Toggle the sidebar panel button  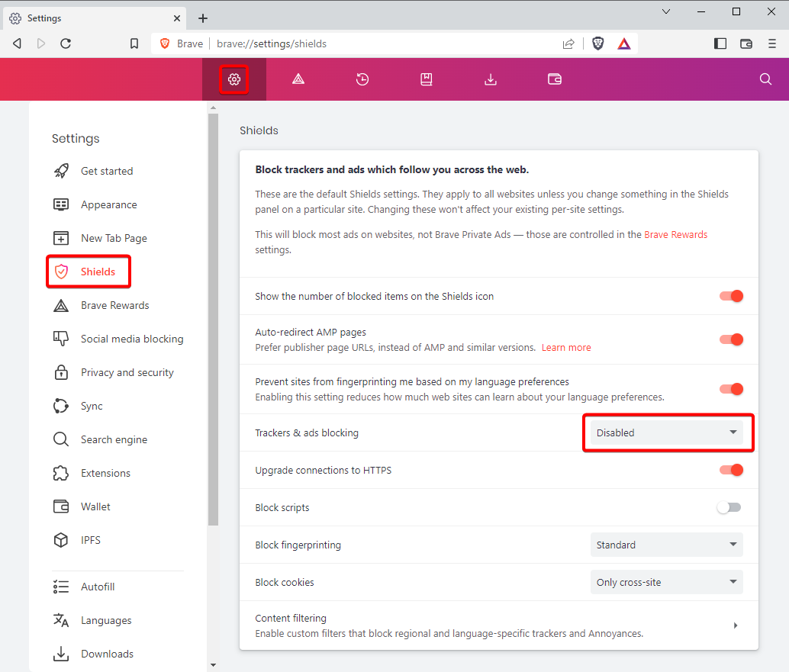point(720,43)
